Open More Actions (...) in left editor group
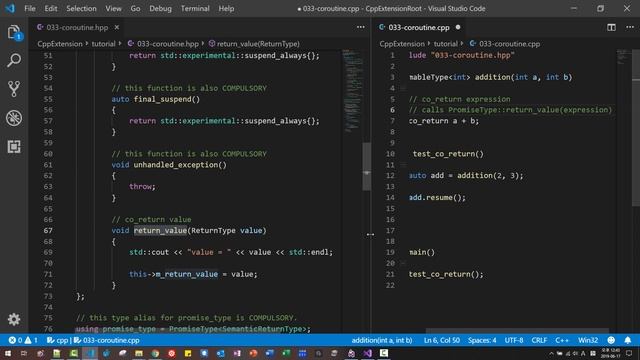This screenshot has width=640, height=360. pos(360,27)
